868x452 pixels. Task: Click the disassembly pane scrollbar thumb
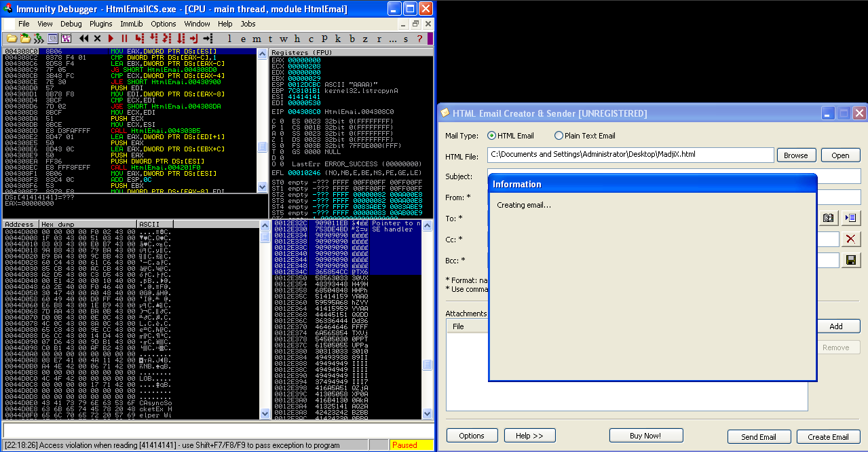(x=262, y=147)
